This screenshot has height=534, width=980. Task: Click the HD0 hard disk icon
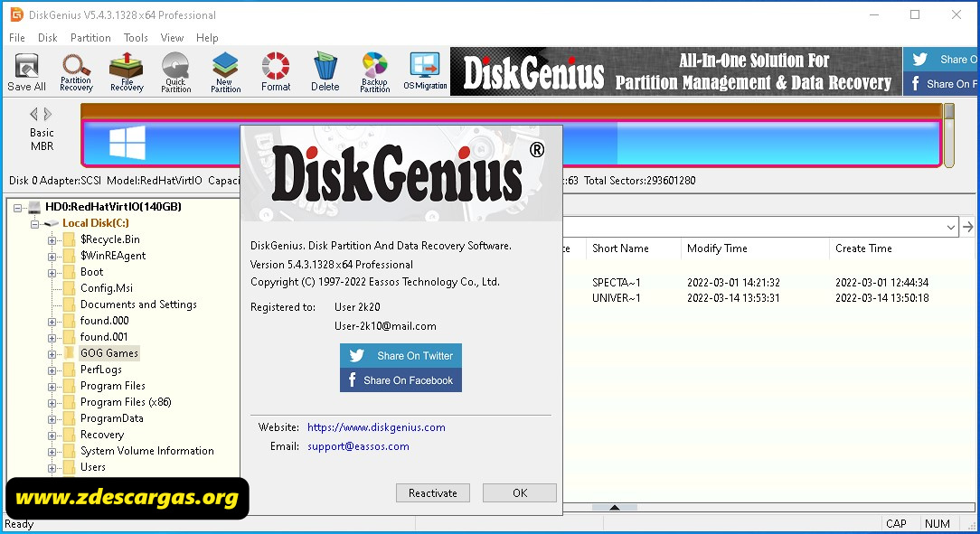[34, 207]
